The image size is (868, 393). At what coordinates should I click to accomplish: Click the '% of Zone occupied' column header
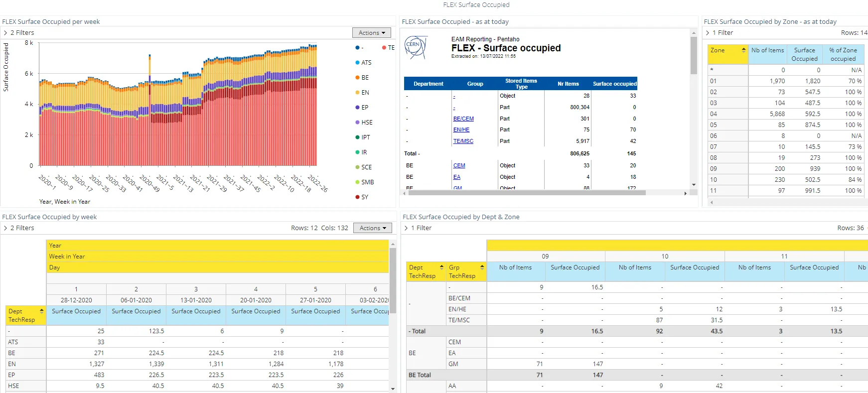click(843, 54)
